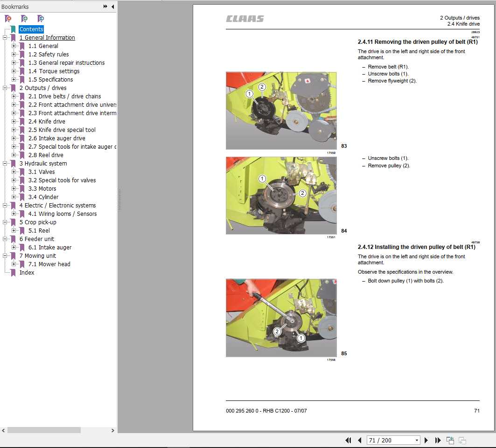
Task: Jump to the first page icon
Action: (348, 440)
